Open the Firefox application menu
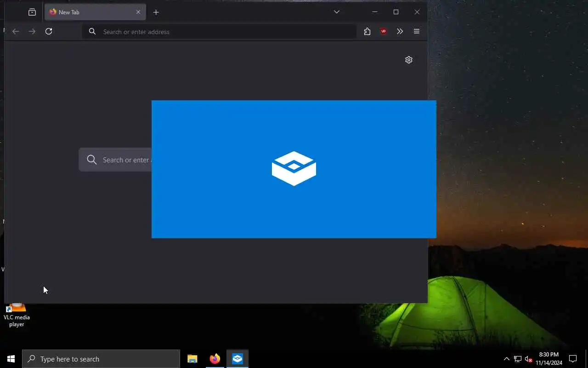Screen dimensions: 588x368 tap(417, 31)
